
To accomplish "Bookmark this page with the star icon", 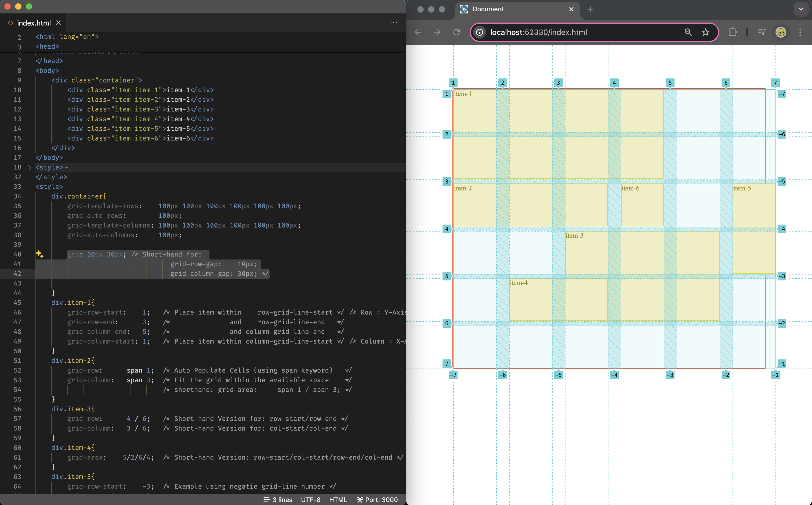I will pos(705,33).
